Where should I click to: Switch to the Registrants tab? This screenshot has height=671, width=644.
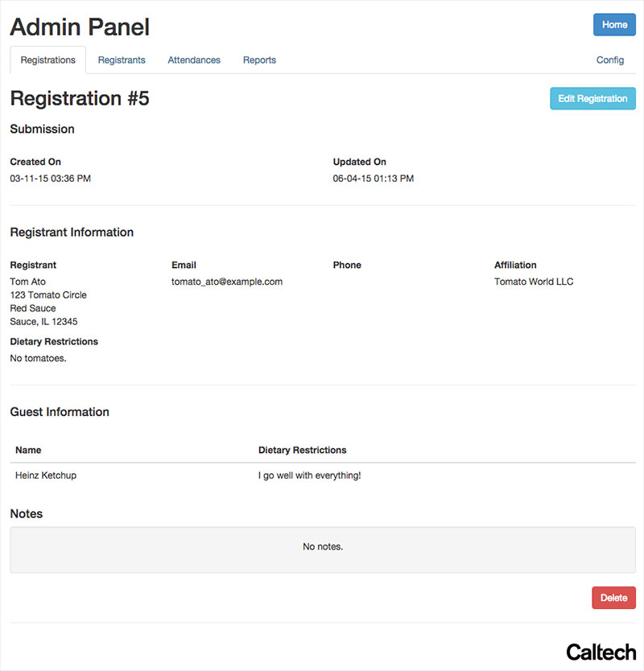[x=122, y=60]
